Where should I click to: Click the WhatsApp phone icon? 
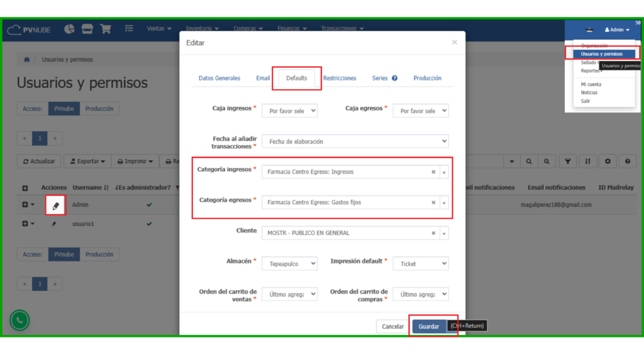click(19, 321)
